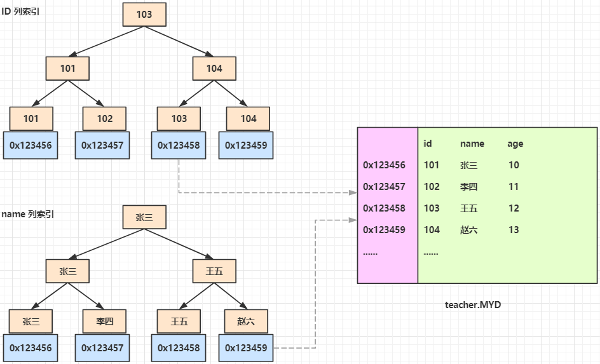Select the middle-level 101 node in the ID tree
This screenshot has height=364, width=600.
(67, 69)
